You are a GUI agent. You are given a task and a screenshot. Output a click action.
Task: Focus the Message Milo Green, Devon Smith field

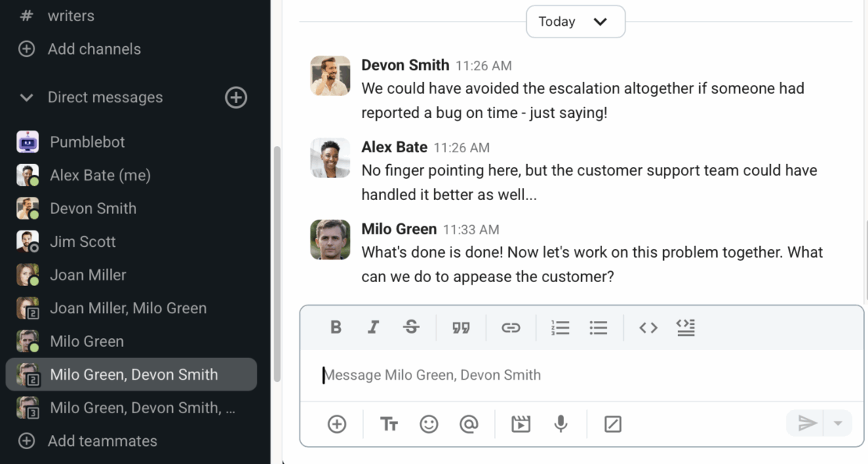pyautogui.click(x=579, y=375)
